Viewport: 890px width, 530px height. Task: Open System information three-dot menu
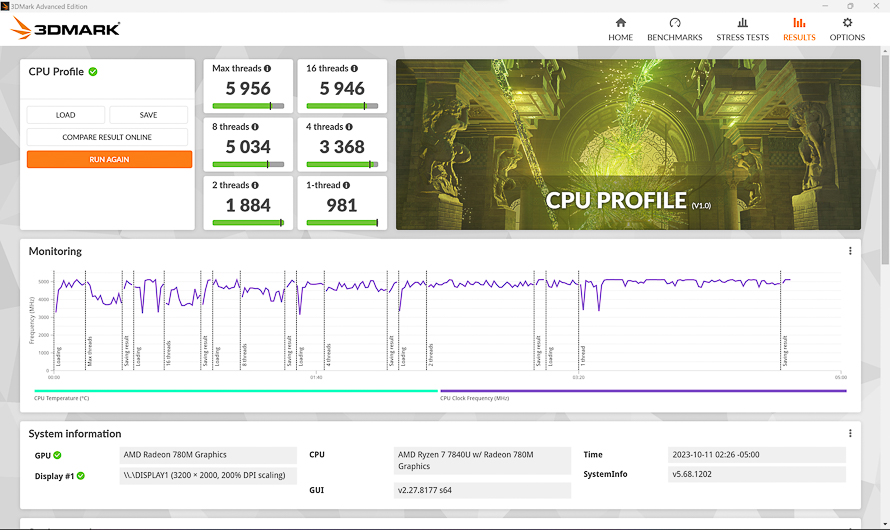click(850, 433)
